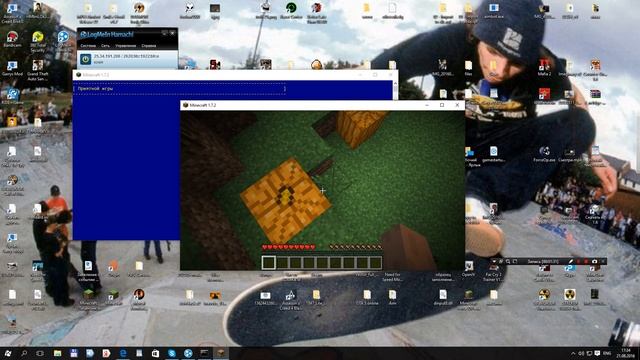Click the magnifier icon on recording bar
This screenshot has width=640, height=360.
[x=508, y=262]
